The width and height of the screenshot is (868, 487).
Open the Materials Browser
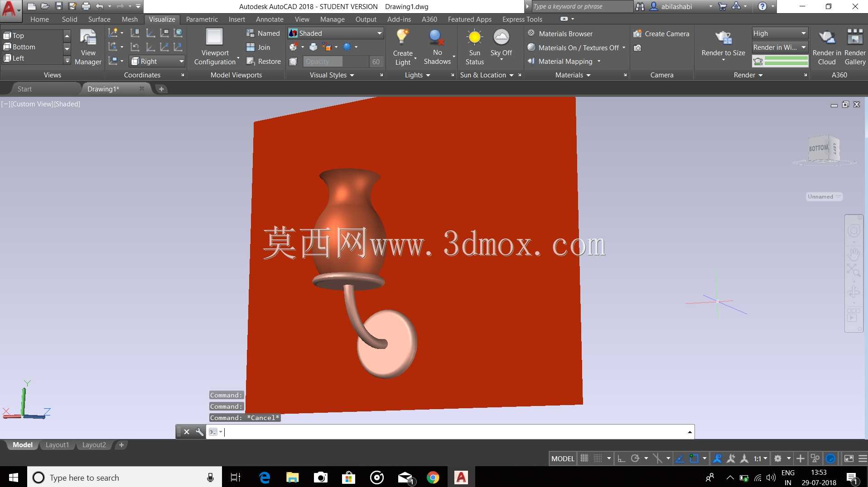click(x=560, y=33)
